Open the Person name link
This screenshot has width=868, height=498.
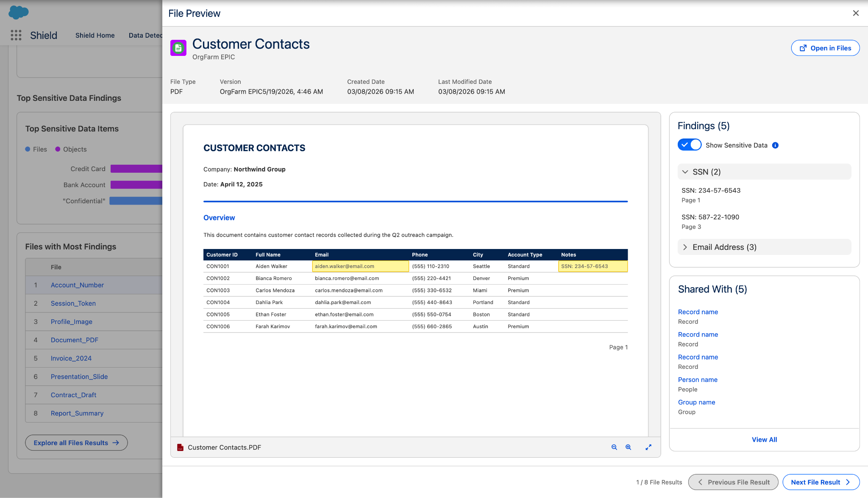coord(698,379)
